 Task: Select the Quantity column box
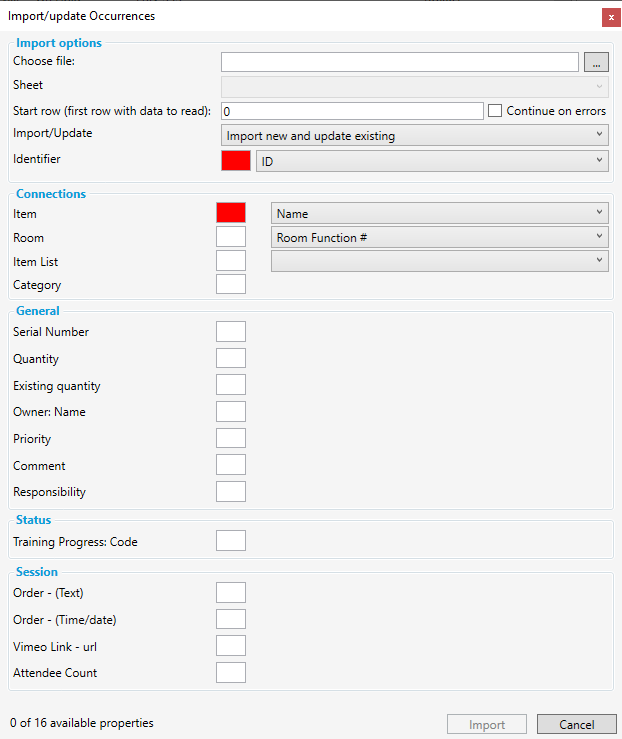pos(231,359)
